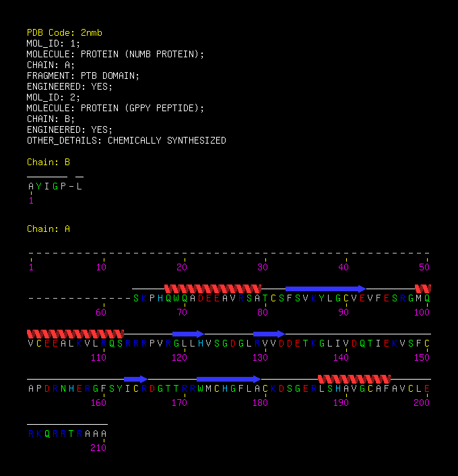This screenshot has height=476, width=458.
Task: Click the red helix above 'QWQADEEAVRSA'
Action: (x=213, y=289)
